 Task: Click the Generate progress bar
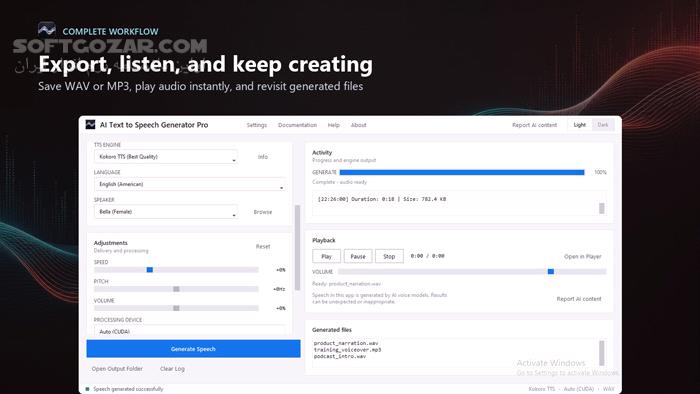coord(462,172)
